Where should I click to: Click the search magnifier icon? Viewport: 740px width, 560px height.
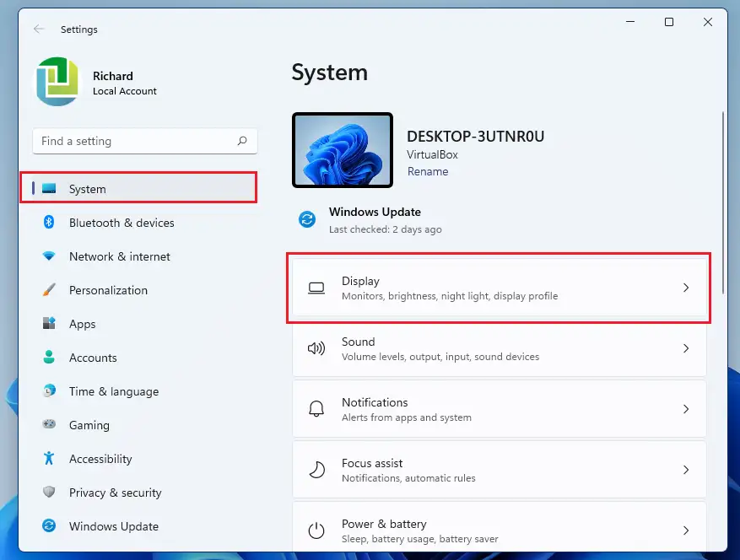pos(242,141)
